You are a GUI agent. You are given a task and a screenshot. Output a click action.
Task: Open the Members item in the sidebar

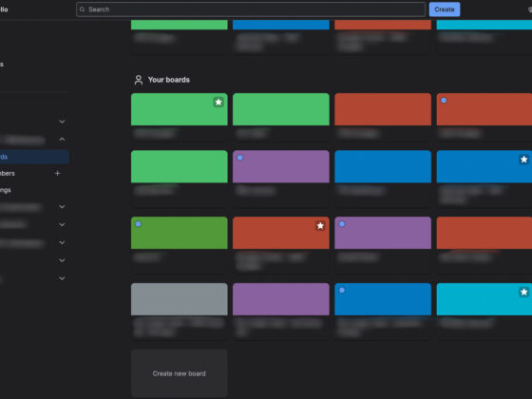(x=8, y=173)
